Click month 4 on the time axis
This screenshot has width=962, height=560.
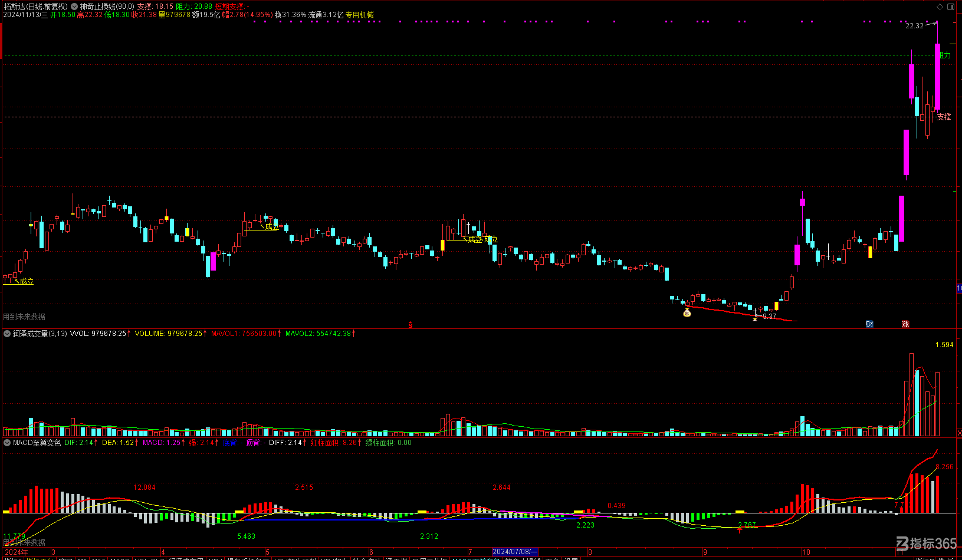click(163, 552)
